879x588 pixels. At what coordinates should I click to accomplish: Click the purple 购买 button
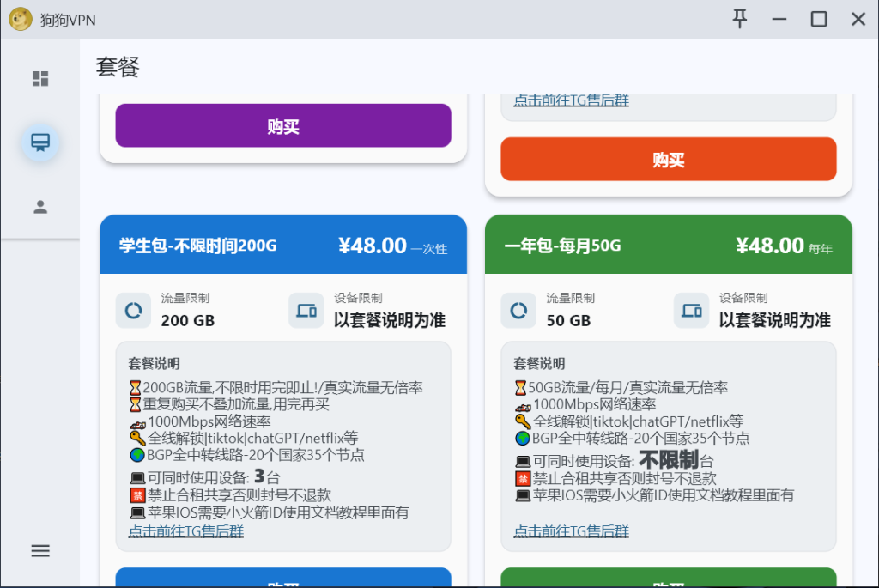(x=283, y=125)
